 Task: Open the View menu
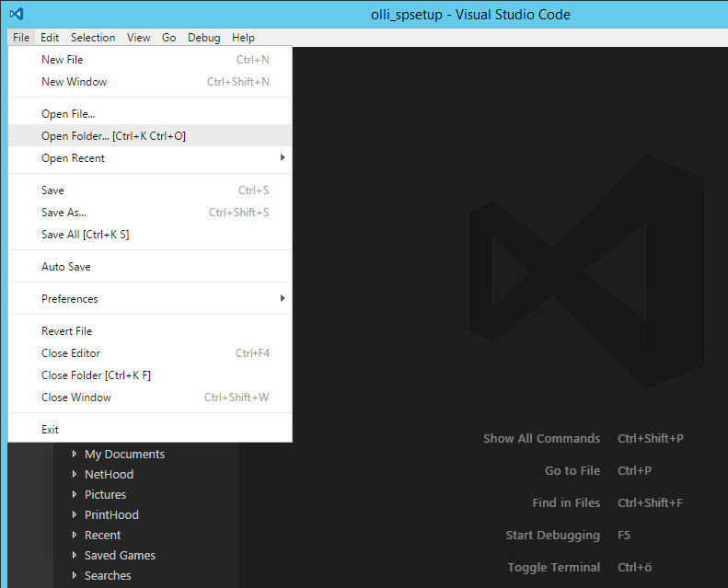tap(139, 38)
